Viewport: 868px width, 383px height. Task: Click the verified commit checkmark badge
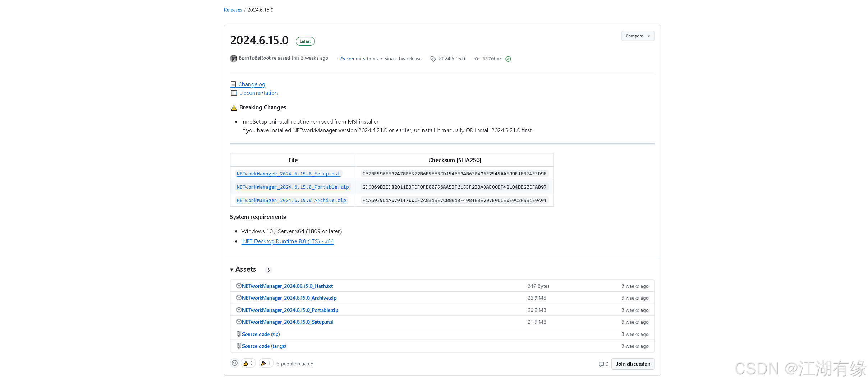pos(508,59)
